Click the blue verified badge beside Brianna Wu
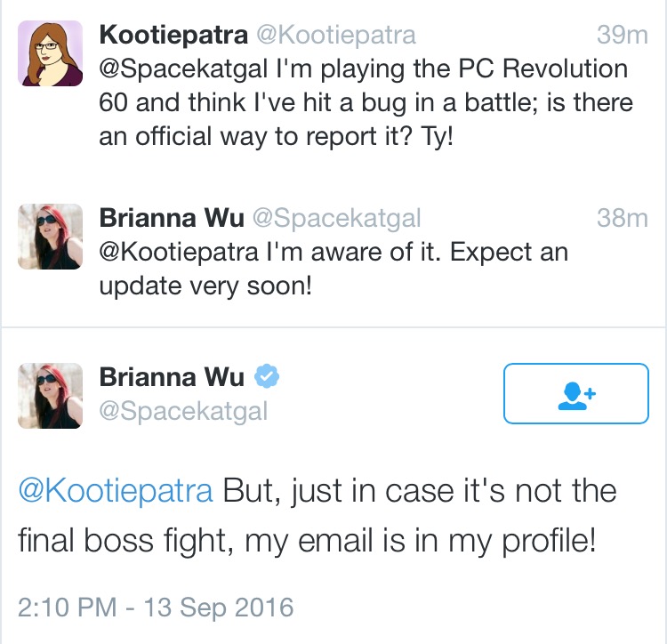This screenshot has width=667, height=644. (x=267, y=376)
